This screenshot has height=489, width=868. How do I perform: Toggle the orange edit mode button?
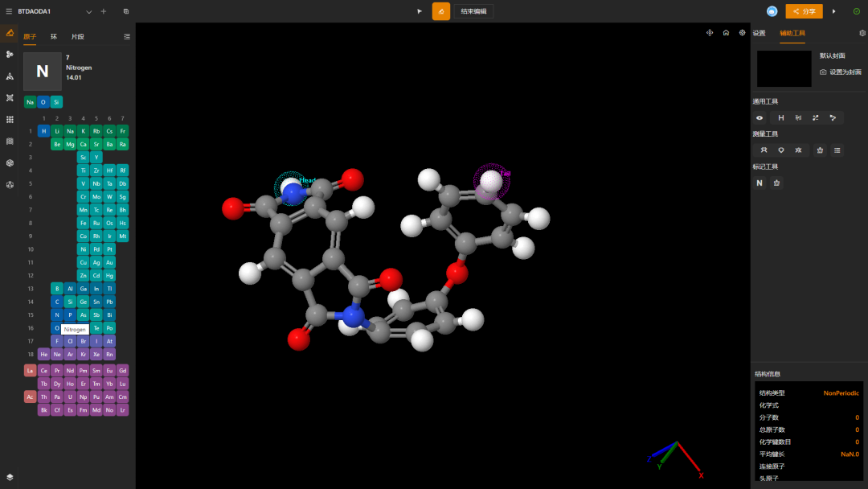(441, 11)
